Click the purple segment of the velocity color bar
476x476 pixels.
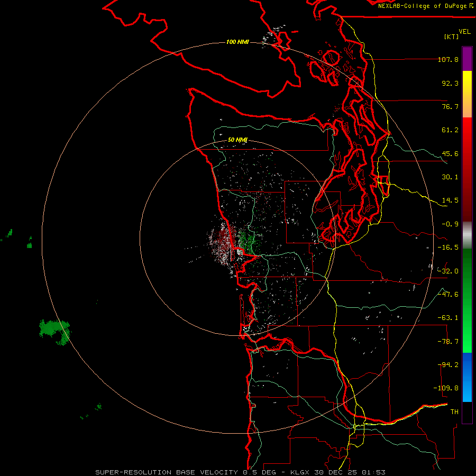click(x=467, y=59)
